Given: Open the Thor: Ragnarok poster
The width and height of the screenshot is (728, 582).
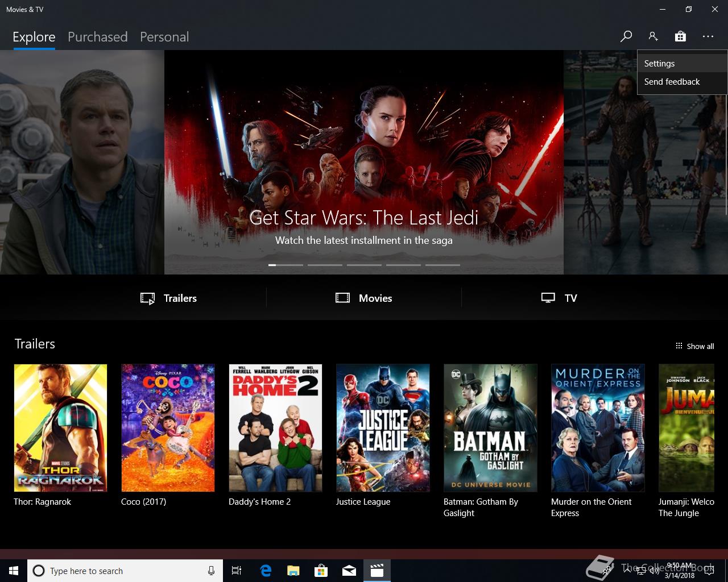Looking at the screenshot, I should coord(60,428).
